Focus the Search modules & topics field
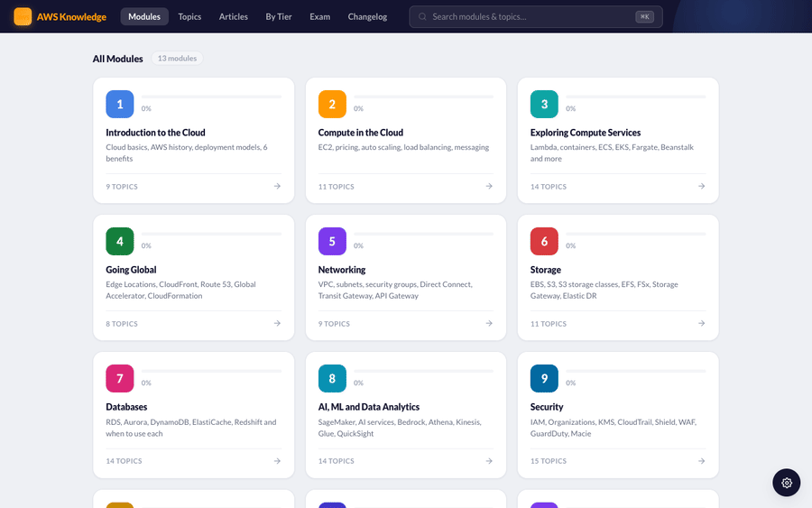 point(535,16)
